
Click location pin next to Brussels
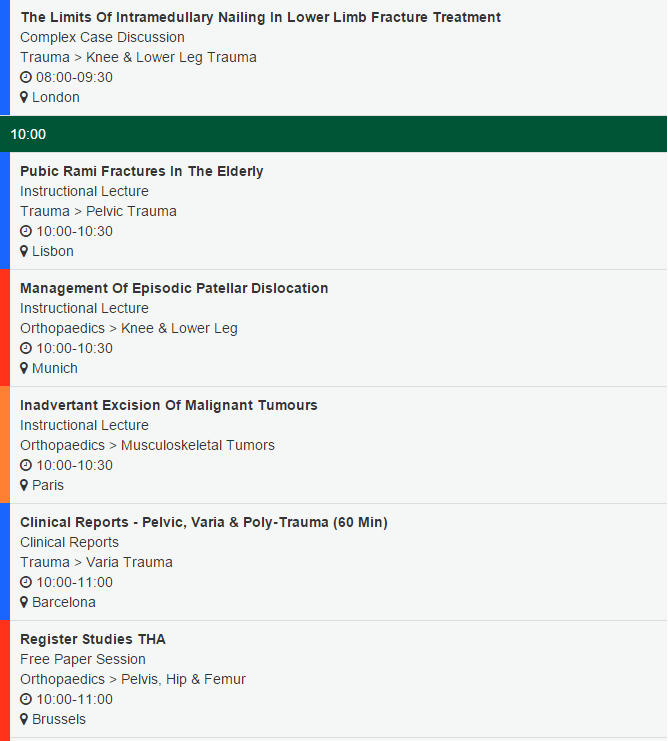coord(24,719)
